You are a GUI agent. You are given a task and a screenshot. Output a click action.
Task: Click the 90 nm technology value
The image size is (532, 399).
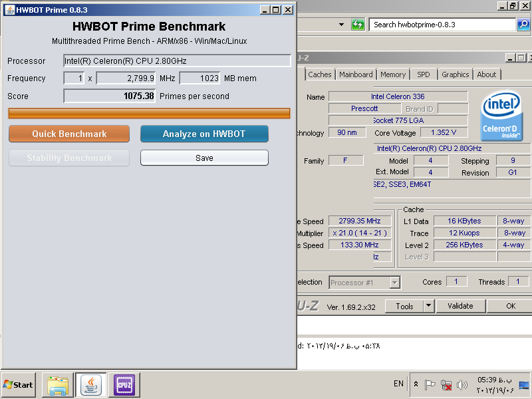[347, 132]
